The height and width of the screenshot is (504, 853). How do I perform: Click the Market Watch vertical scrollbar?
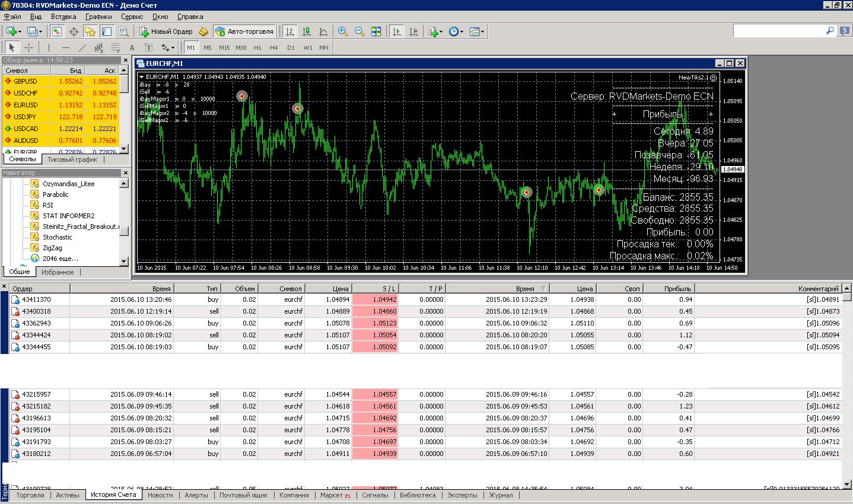pos(124,113)
